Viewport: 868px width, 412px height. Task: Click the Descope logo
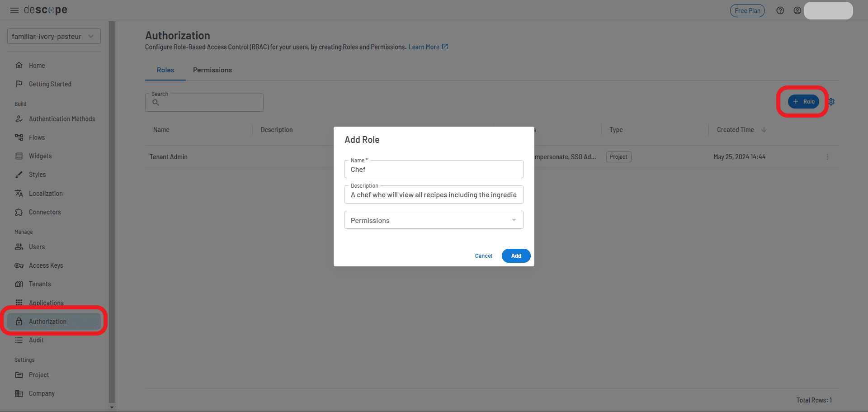tap(46, 9)
